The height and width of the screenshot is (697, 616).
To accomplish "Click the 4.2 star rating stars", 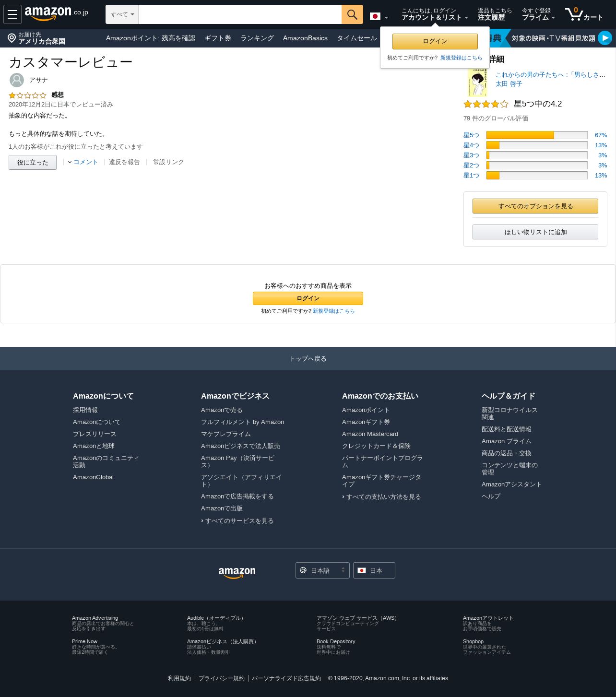I will [x=486, y=104].
